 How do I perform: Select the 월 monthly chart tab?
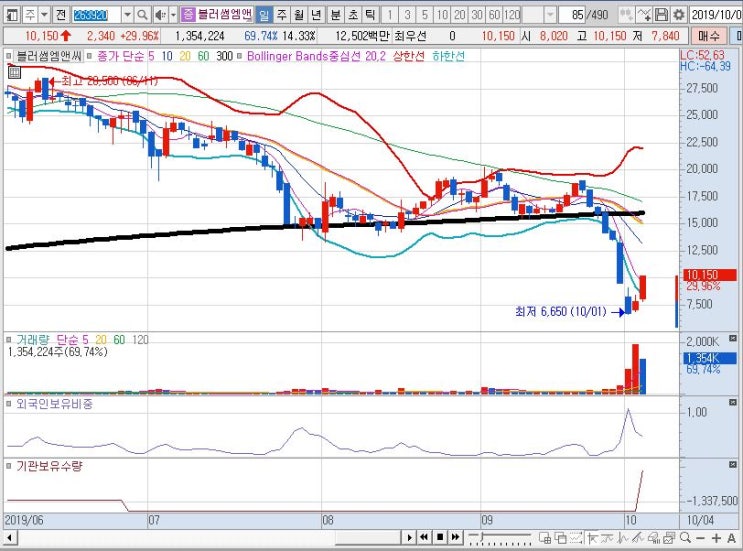click(299, 15)
